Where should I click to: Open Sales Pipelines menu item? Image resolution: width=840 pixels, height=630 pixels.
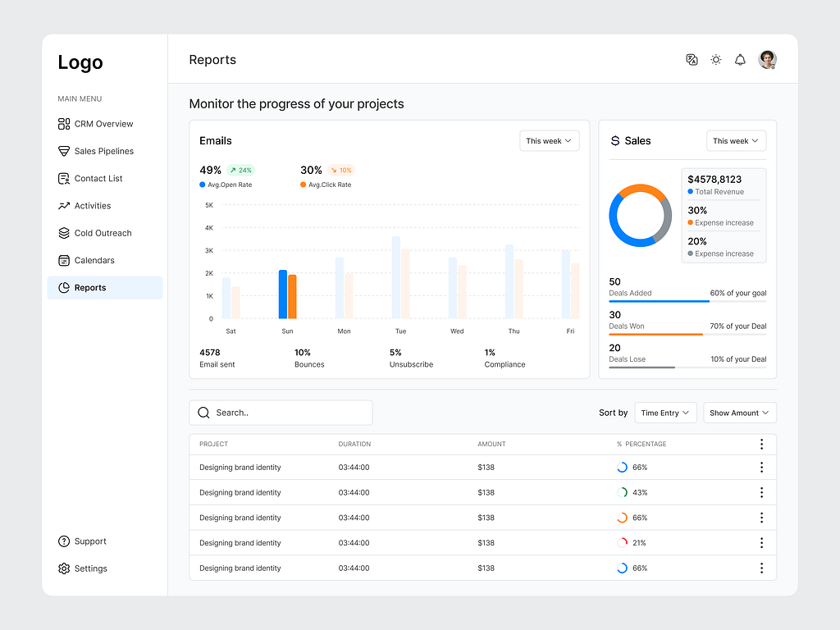[x=103, y=151]
